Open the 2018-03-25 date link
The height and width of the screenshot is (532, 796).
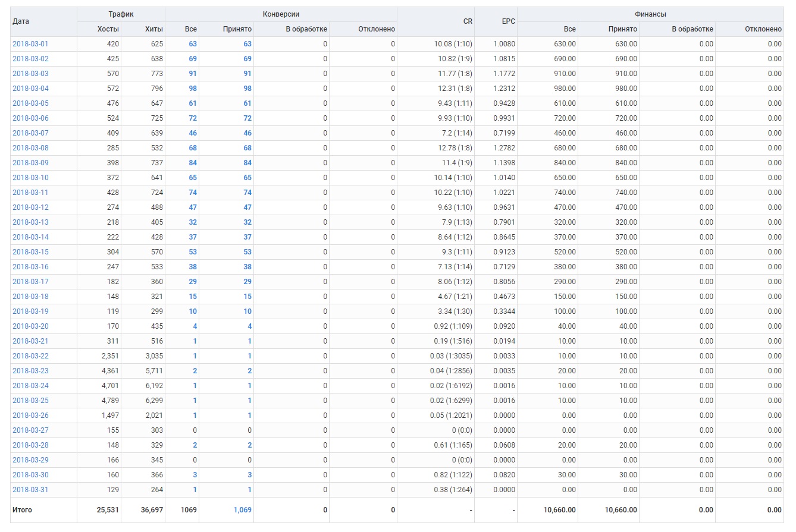[x=30, y=401]
